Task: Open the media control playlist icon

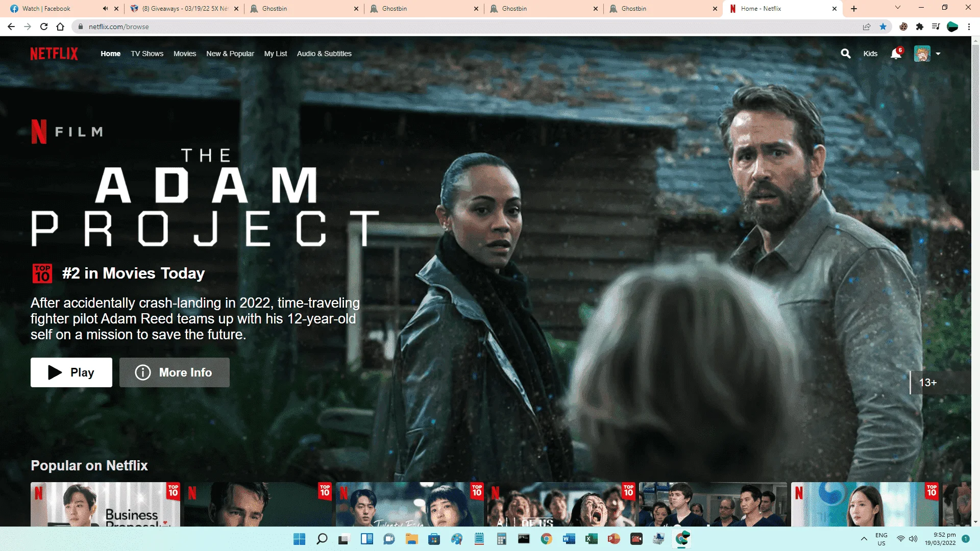Action: [x=936, y=27]
